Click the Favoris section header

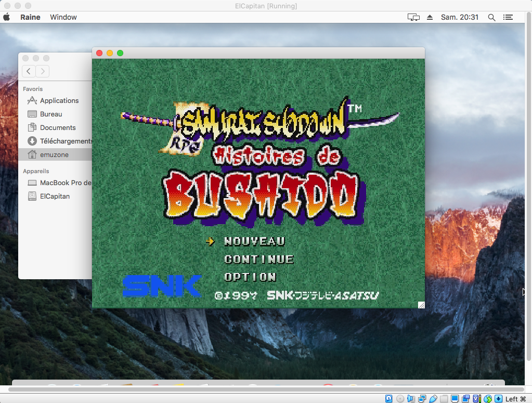click(x=33, y=89)
